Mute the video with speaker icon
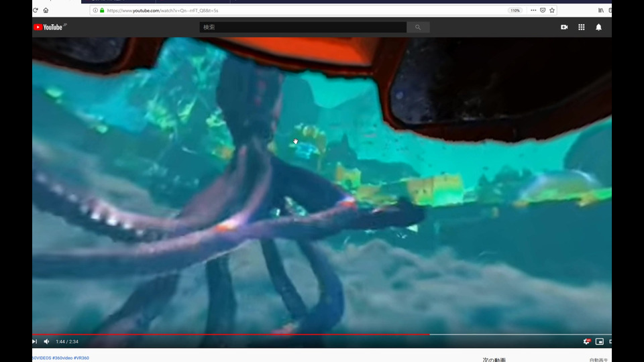Viewport: 644px width, 362px height. click(x=46, y=341)
